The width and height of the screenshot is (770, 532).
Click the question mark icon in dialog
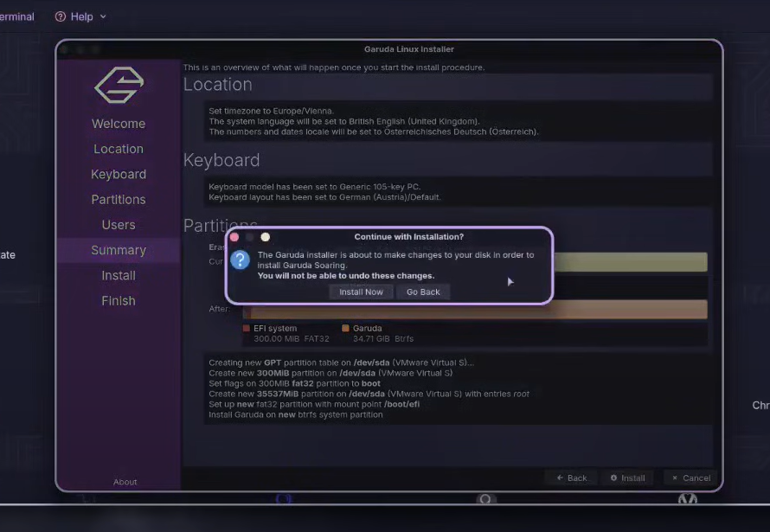(x=241, y=260)
